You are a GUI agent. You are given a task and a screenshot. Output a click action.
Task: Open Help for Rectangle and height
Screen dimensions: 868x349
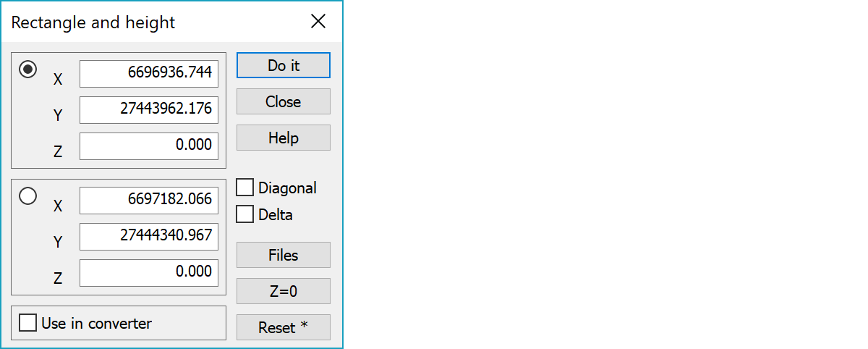coord(284,138)
